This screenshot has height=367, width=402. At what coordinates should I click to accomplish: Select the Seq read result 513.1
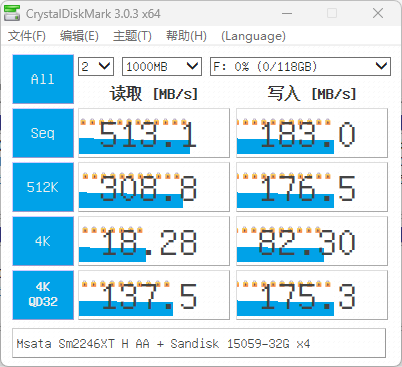click(154, 133)
